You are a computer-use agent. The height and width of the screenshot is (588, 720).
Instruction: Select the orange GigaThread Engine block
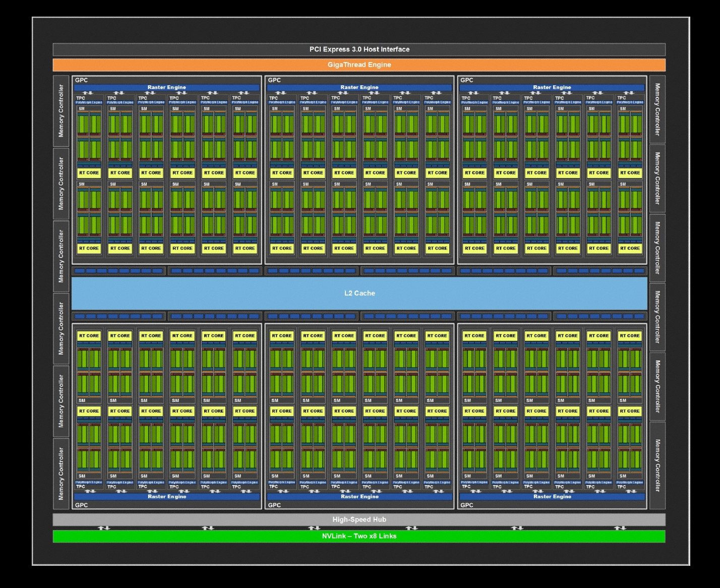[359, 65]
